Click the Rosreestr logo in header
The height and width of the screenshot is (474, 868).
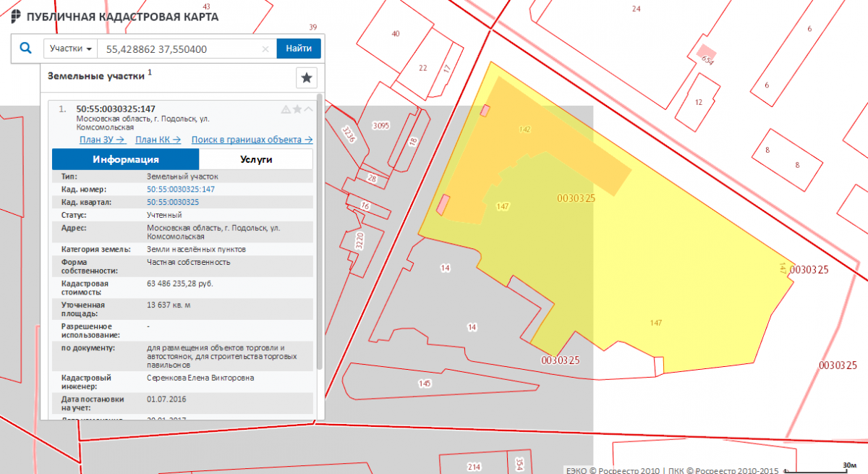pyautogui.click(x=16, y=17)
